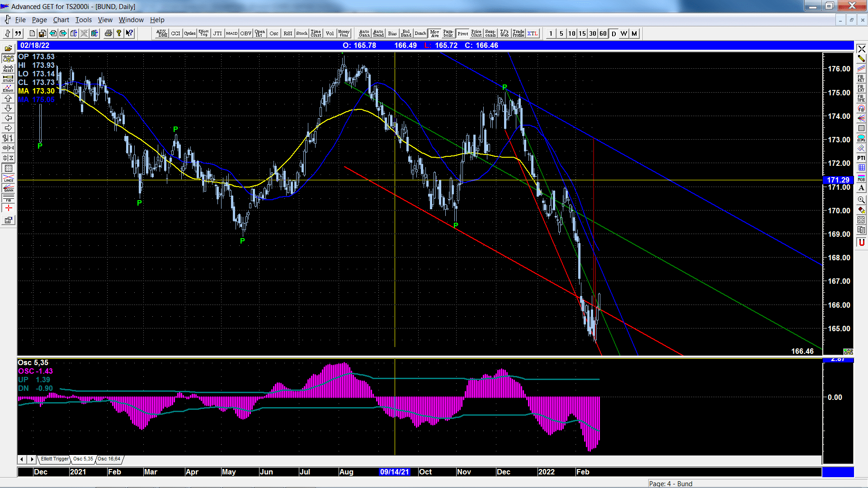Click the right arrow in left sidebar
Viewport: 868px width, 488px height.
[8, 128]
